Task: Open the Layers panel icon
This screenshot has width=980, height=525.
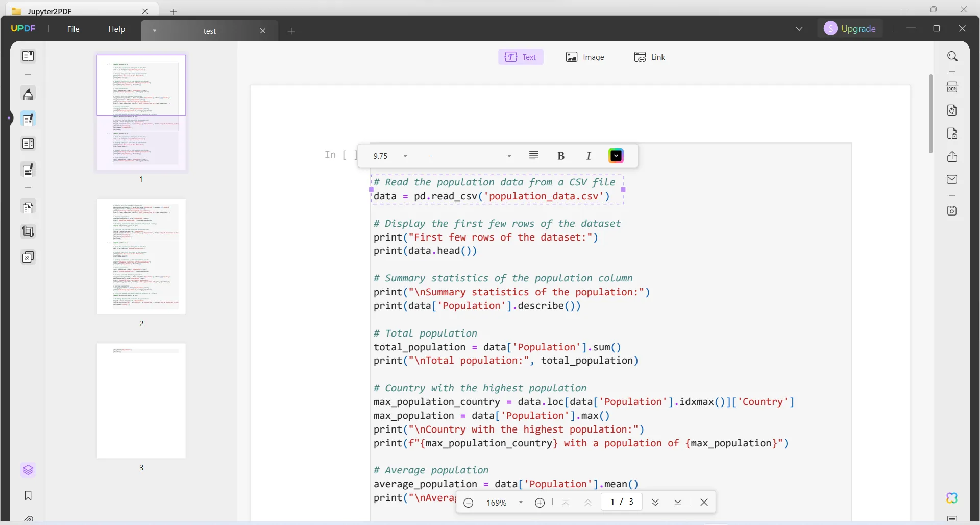Action: [28, 470]
